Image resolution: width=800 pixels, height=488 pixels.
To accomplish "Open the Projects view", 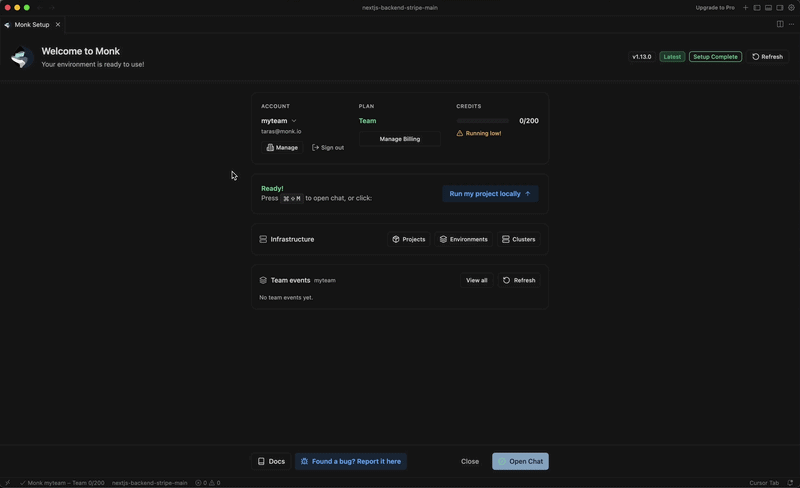I will (409, 239).
